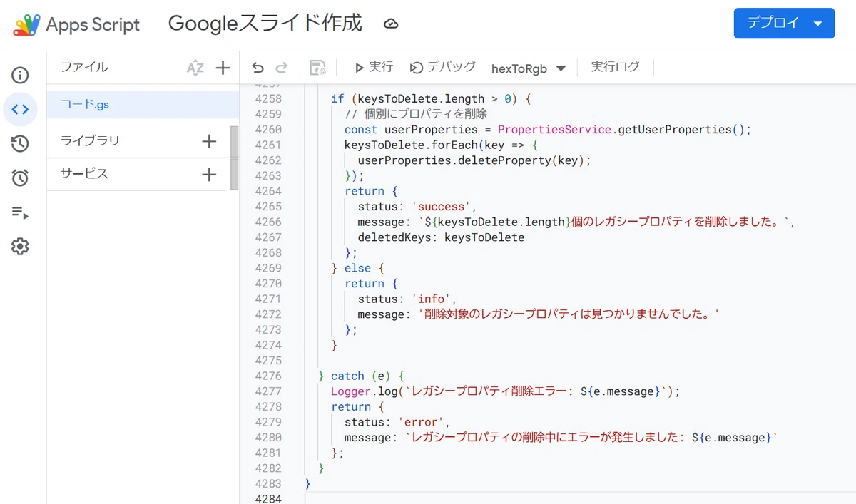Click userProperties.deleteProperty(key) line

(474, 160)
